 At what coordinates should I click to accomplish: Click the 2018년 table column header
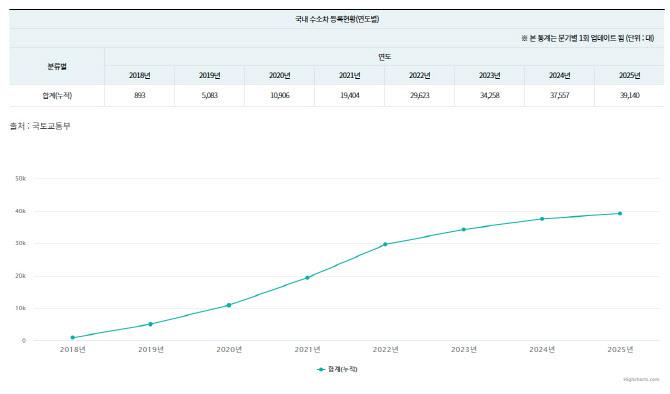[x=140, y=75]
